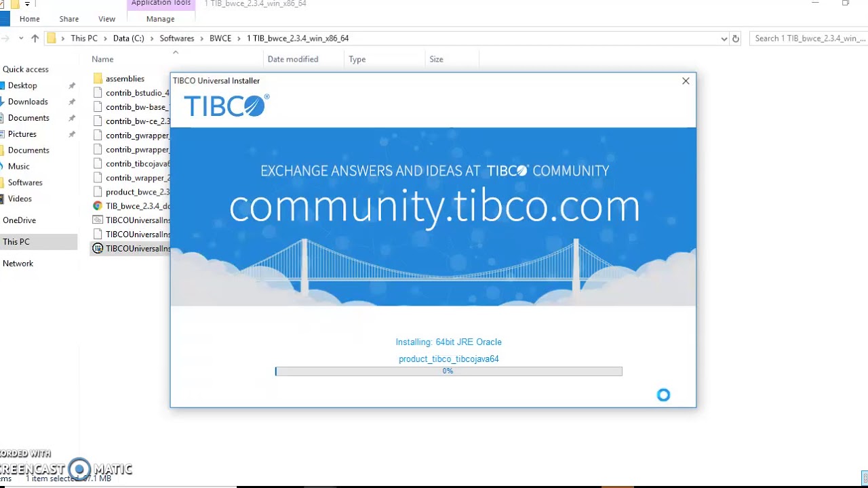Click the contrib_bw-ce file icon

(98, 121)
